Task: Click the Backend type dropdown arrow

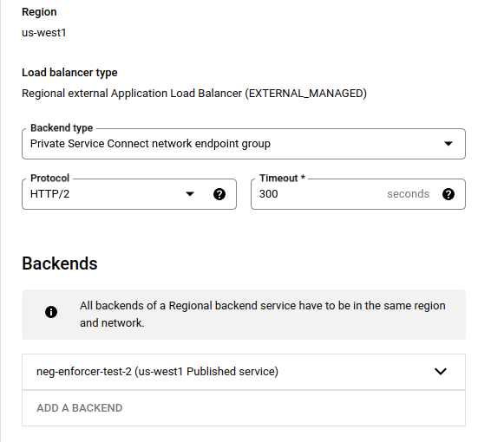Action: (448, 144)
